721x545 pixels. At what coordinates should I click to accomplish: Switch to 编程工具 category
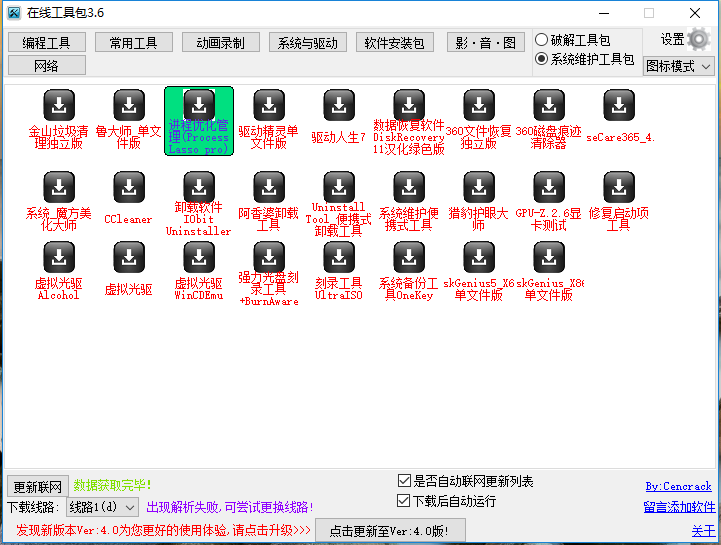pyautogui.click(x=46, y=43)
